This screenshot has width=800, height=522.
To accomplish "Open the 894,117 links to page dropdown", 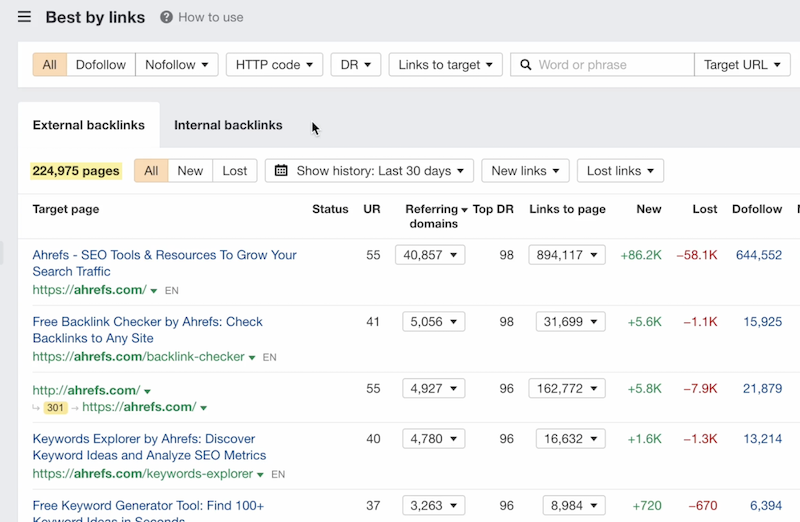I will coord(567,255).
